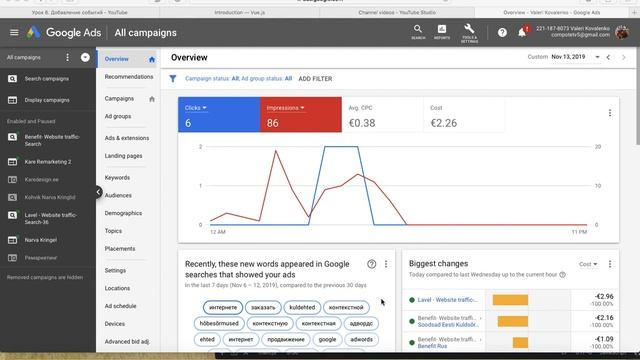This screenshot has height=360, width=640.
Task: Open Devices page
Action: pos(115,324)
